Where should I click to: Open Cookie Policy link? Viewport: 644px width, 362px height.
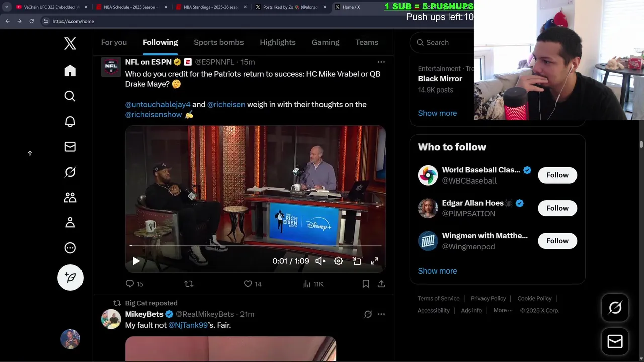534,298
